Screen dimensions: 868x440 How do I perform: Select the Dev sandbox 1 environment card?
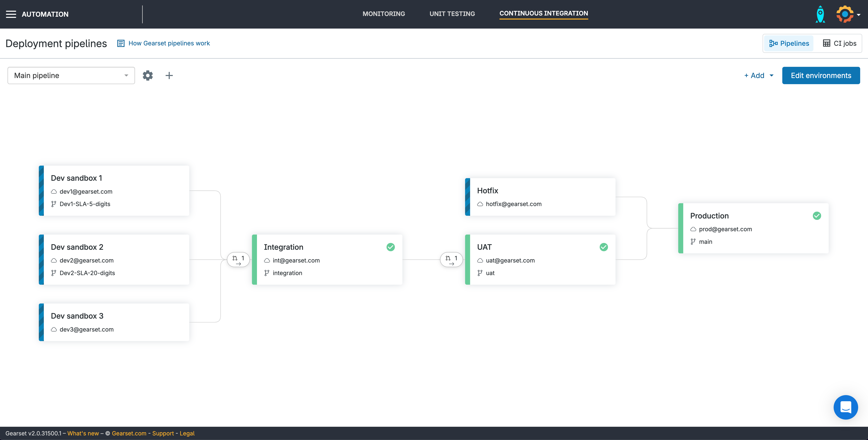(x=114, y=191)
